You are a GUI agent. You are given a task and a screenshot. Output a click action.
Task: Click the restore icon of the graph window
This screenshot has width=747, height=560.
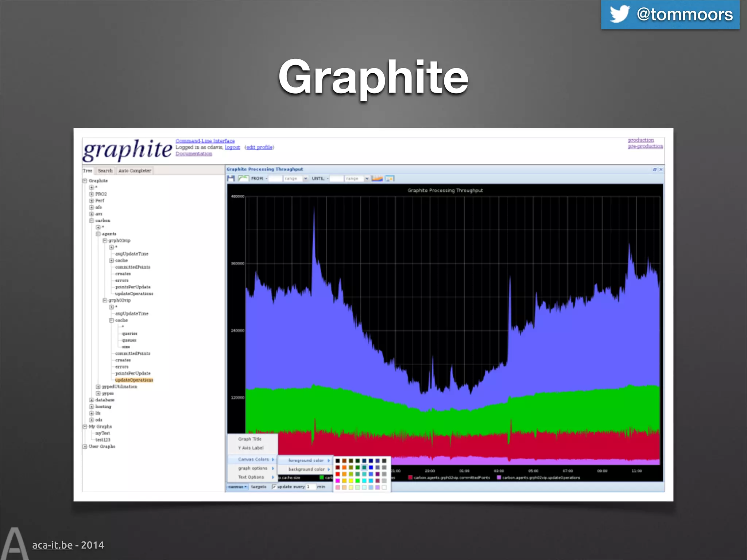(x=654, y=170)
